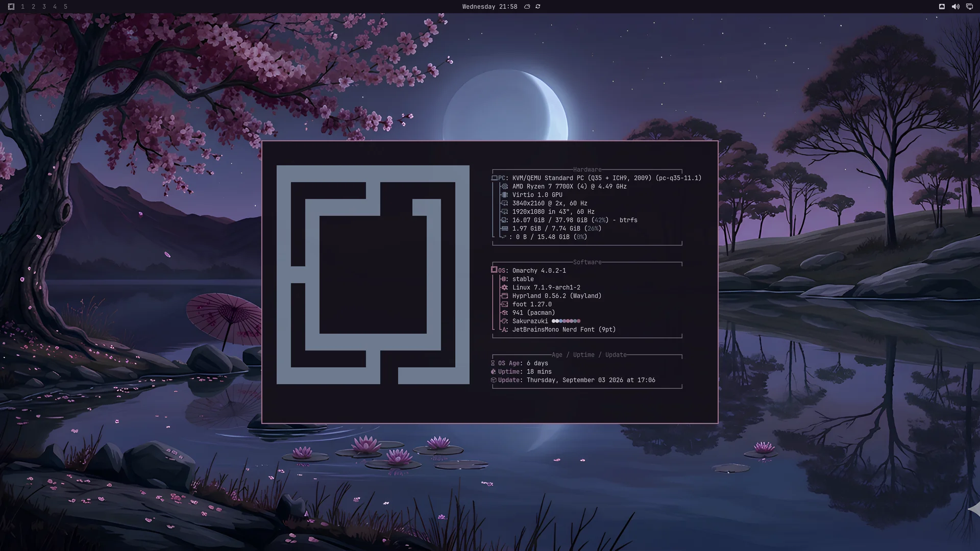Click the tray icon left of the volume
980x551 pixels.
tap(942, 7)
